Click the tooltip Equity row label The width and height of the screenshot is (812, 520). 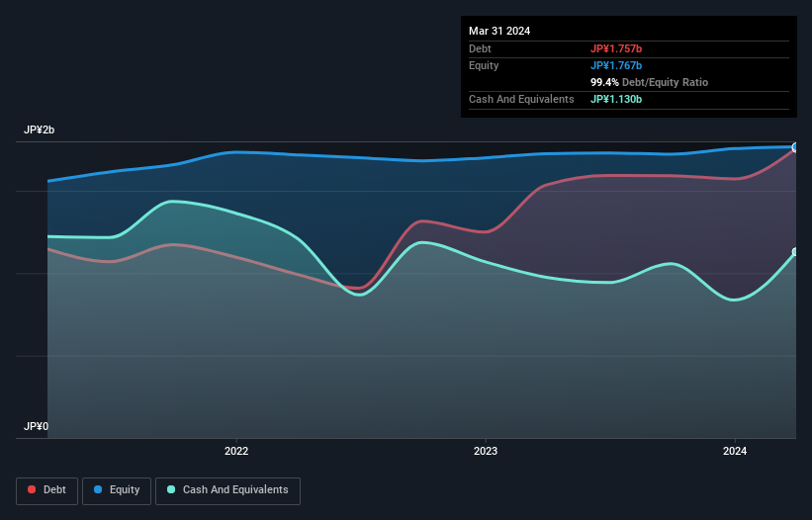click(x=484, y=65)
